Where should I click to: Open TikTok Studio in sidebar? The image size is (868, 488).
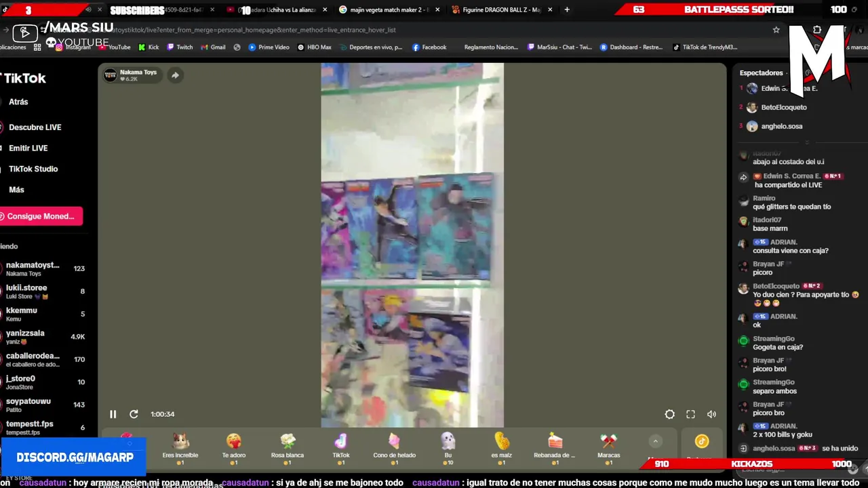[33, 169]
